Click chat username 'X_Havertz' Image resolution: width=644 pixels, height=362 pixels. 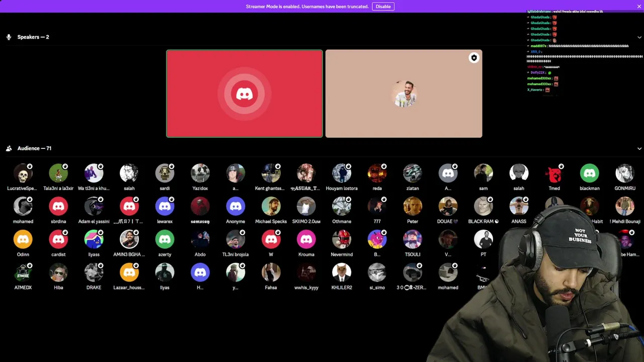coord(535,90)
